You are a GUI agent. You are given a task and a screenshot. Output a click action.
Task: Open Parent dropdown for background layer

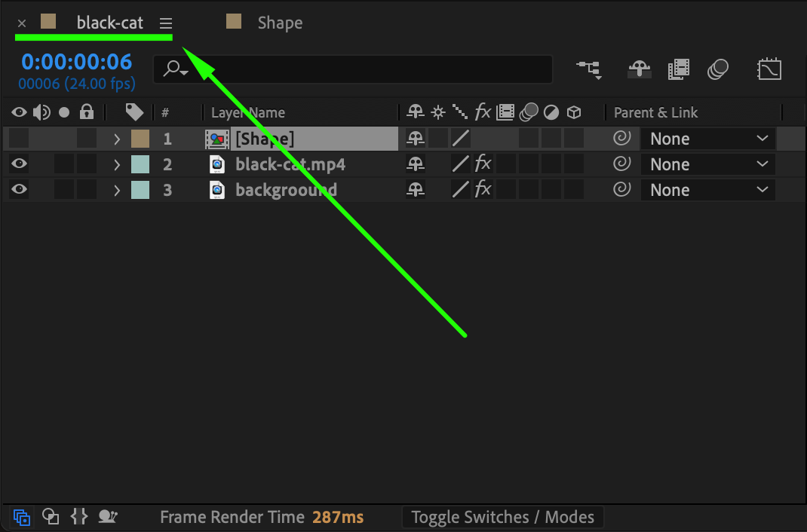point(707,190)
